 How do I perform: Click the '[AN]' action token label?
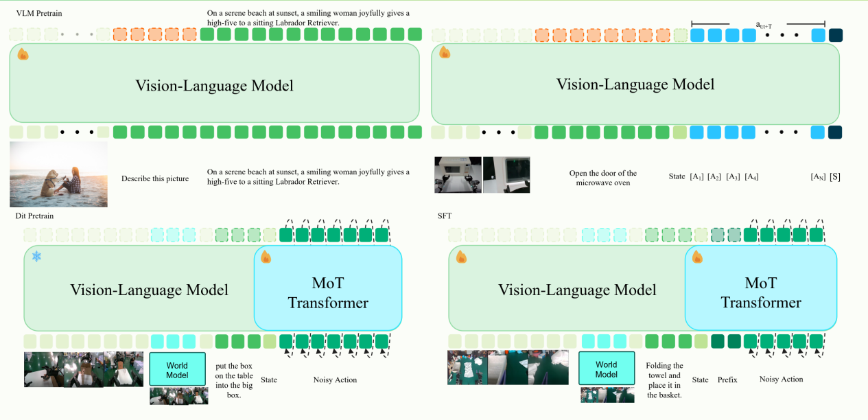[818, 177]
